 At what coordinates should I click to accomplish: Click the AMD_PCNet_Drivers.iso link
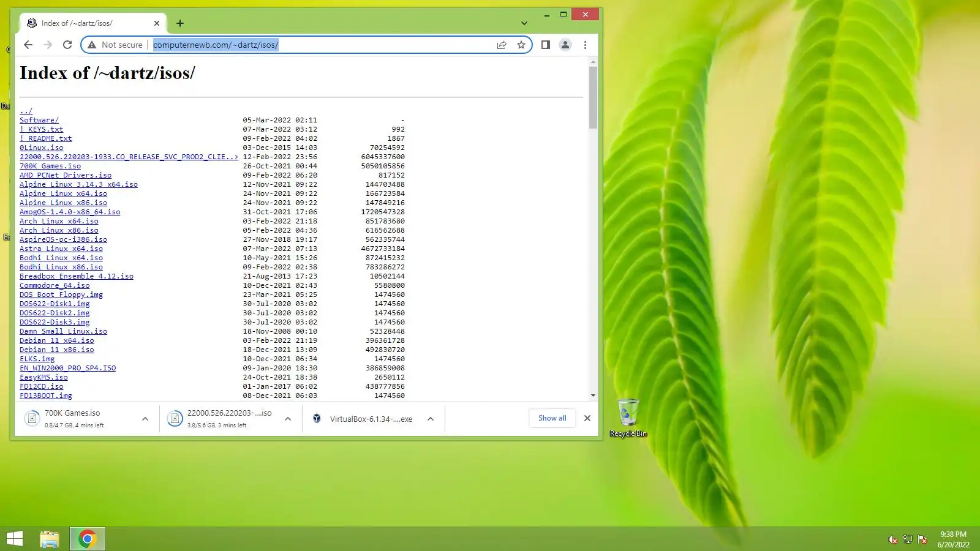click(66, 175)
